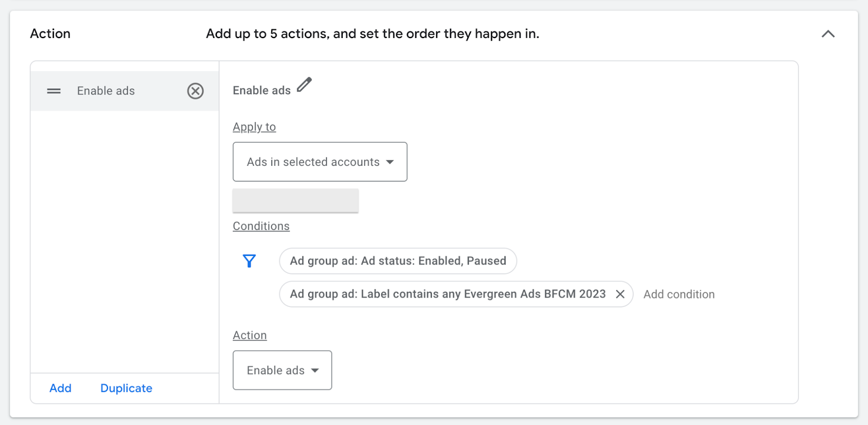Collapse the Action section with the chevron

(x=828, y=34)
